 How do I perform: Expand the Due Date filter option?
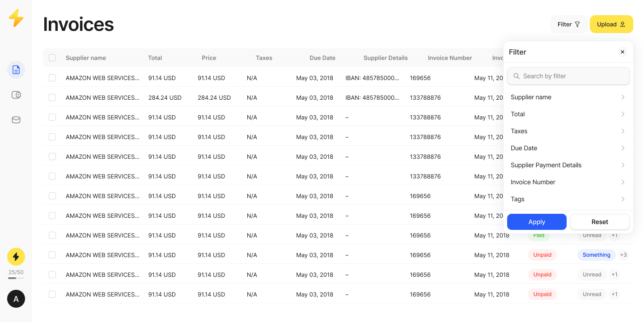pos(568,148)
